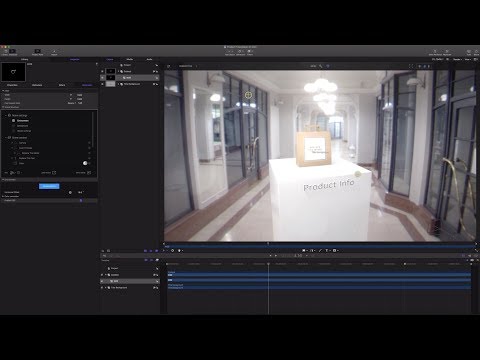
Task: Open the Render dropdown above the viewer
Action: pos(458,59)
